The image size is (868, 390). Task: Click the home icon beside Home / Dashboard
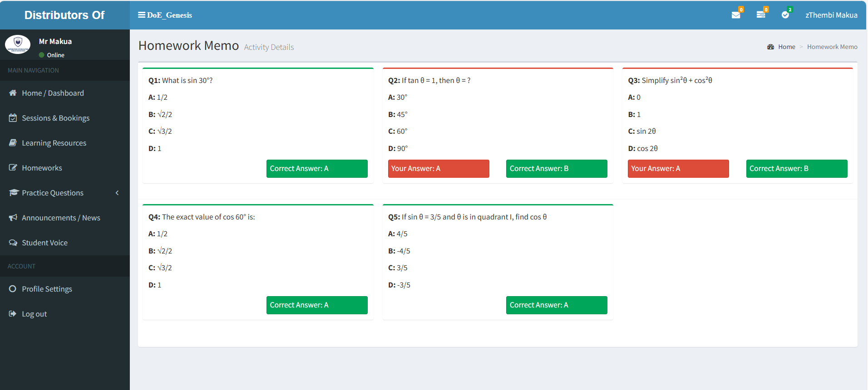(13, 93)
